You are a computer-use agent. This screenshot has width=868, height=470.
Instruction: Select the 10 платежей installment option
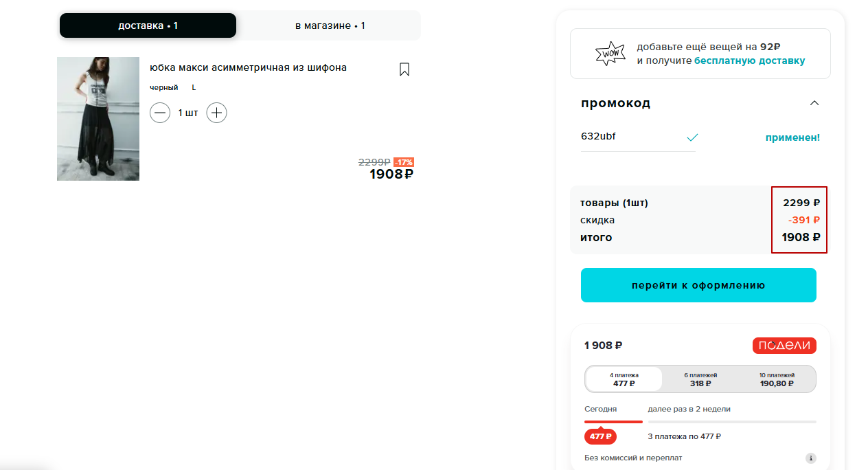(x=777, y=379)
